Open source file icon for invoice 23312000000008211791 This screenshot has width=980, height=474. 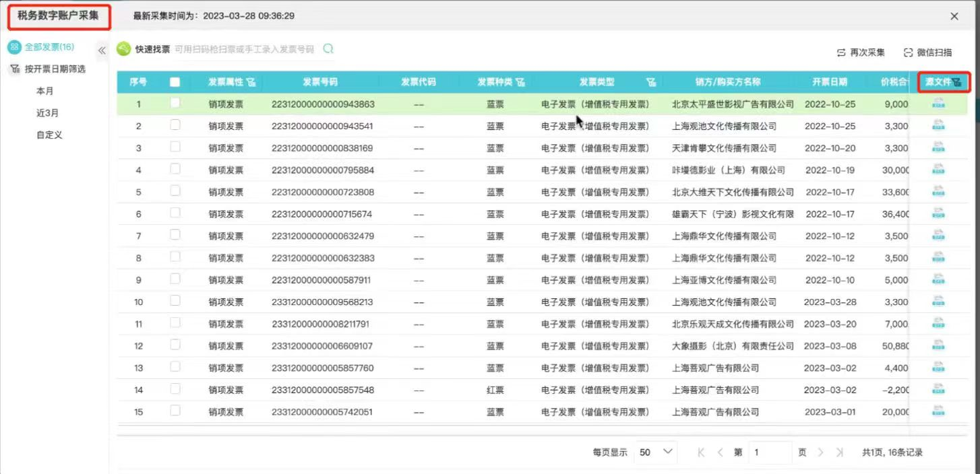938,324
